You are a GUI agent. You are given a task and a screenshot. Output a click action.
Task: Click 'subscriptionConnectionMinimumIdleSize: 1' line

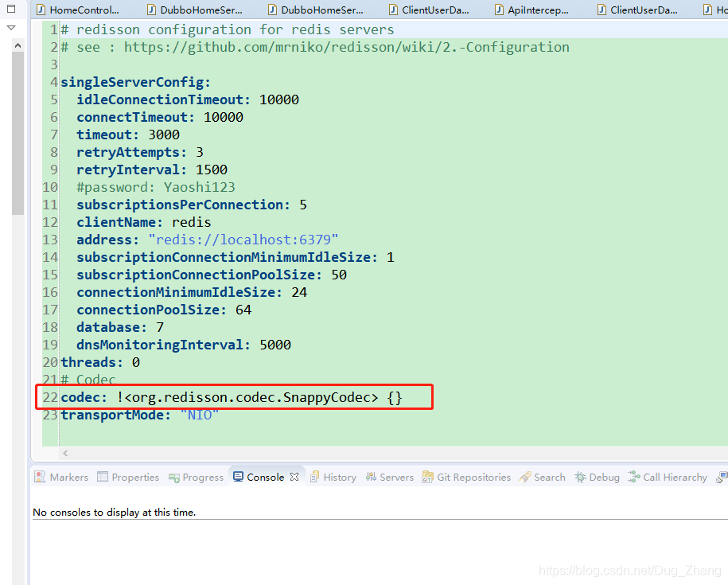[236, 258]
